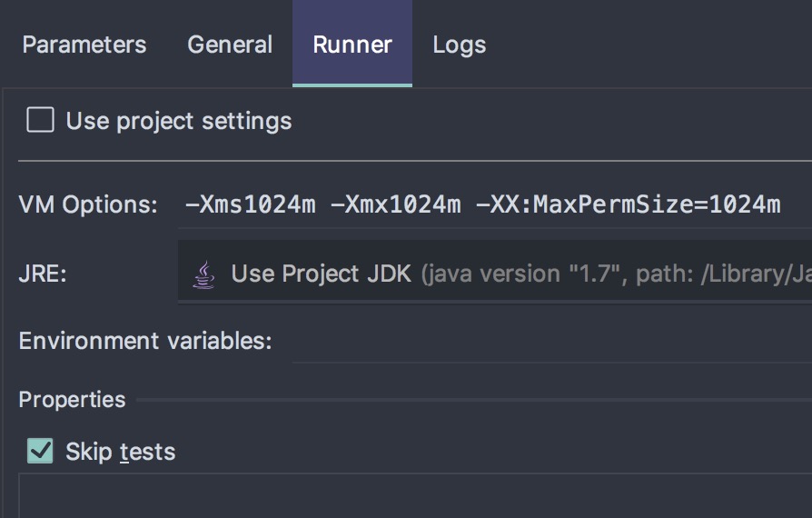Click the -XX:MaxPermSize=1024m option text

coord(628,204)
